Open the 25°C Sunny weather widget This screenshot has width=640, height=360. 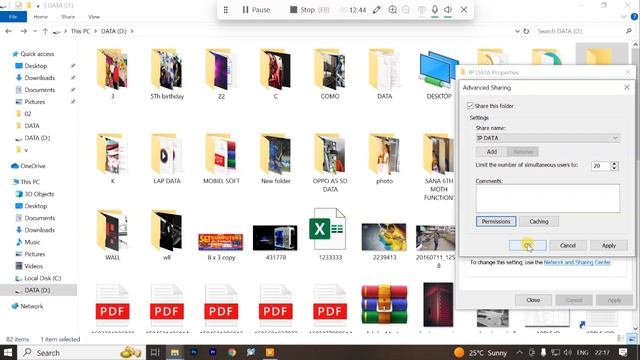click(x=480, y=352)
